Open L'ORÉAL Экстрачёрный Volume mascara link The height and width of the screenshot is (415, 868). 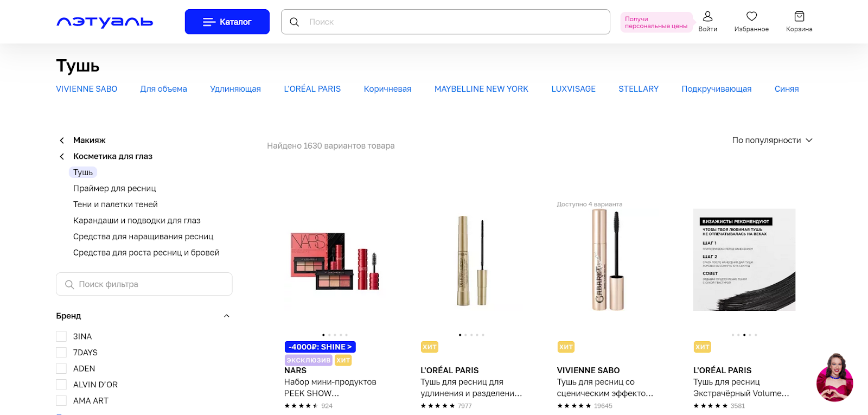(741, 388)
